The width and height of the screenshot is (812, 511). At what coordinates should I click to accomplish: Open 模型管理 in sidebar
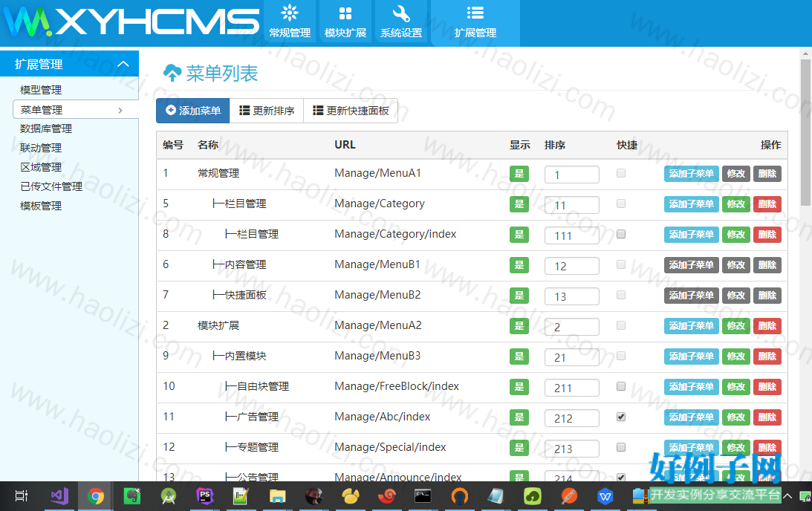tap(41, 90)
